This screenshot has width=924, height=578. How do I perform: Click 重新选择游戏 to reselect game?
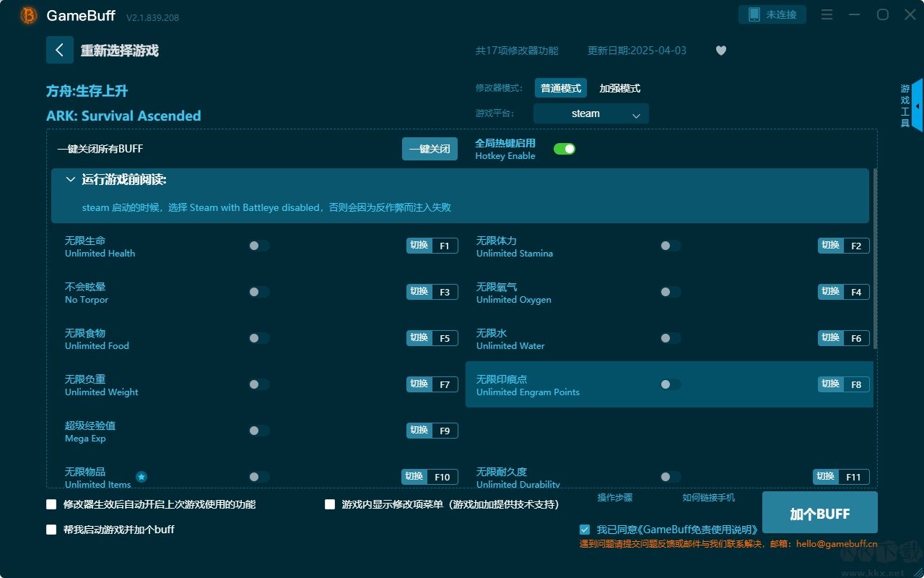(120, 51)
